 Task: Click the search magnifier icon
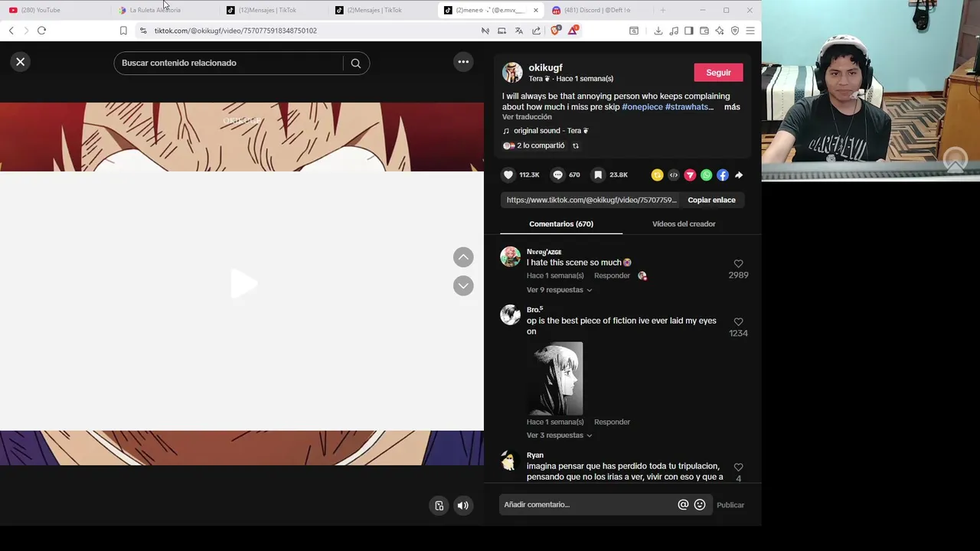point(356,64)
